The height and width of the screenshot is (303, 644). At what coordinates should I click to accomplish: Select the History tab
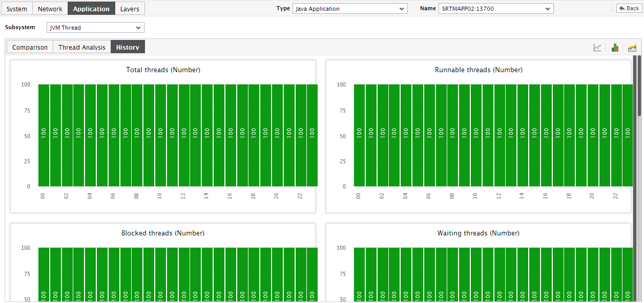tap(128, 47)
